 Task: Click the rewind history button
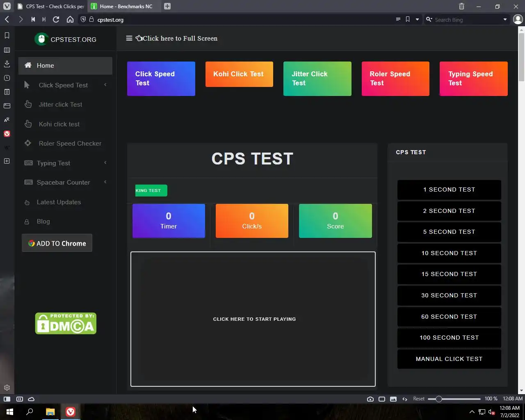pos(33,19)
